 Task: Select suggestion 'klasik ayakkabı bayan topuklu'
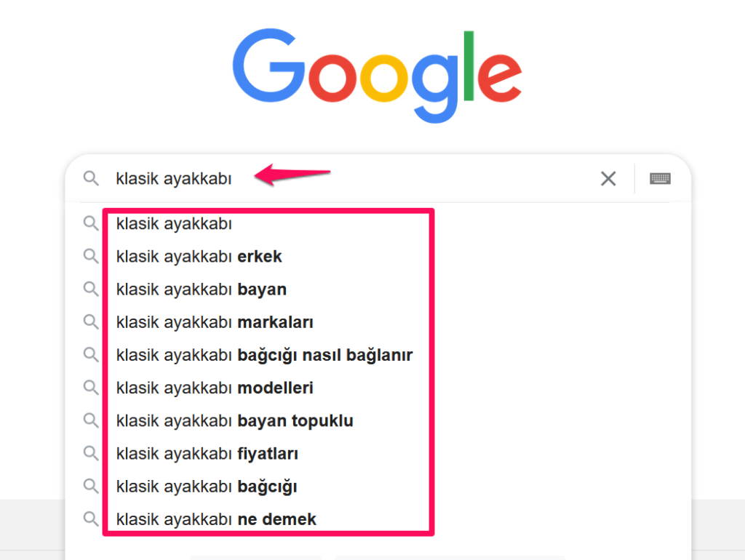pos(234,421)
